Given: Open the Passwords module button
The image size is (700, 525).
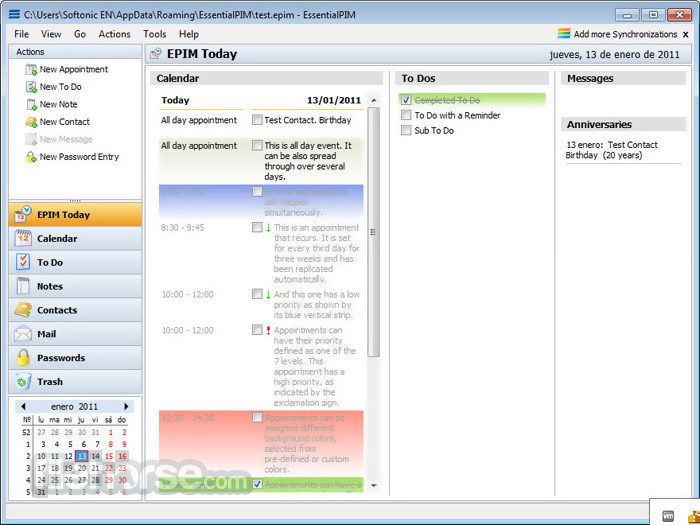Looking at the screenshot, I should click(x=75, y=358).
